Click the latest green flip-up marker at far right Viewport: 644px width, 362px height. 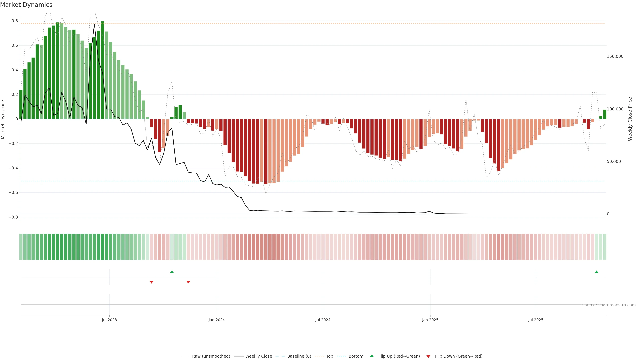[597, 272]
